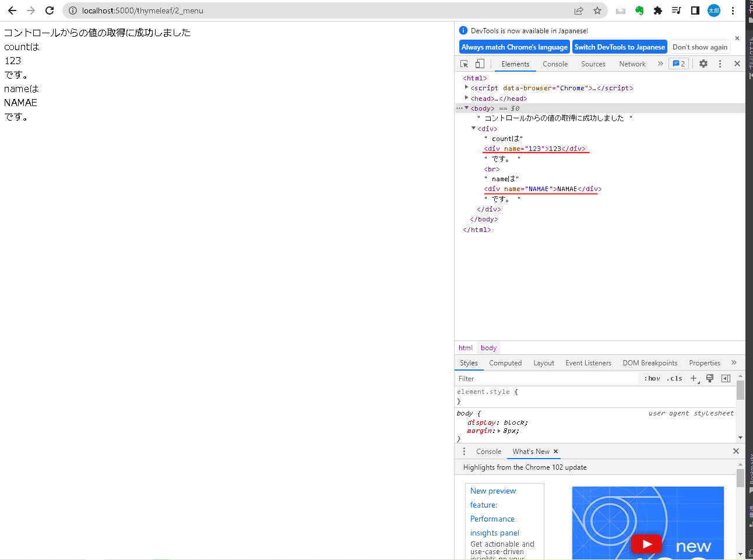This screenshot has height=560, width=753.
Task: Click the Chrome profile avatar icon
Action: (713, 10)
